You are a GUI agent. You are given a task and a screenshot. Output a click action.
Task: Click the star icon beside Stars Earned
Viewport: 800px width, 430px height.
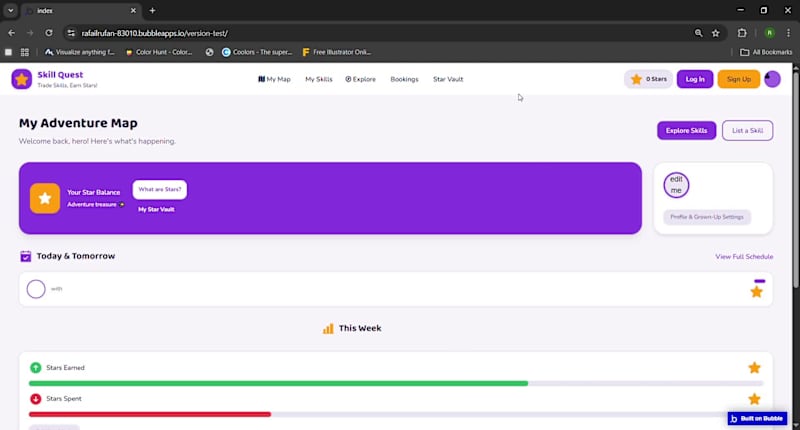754,368
